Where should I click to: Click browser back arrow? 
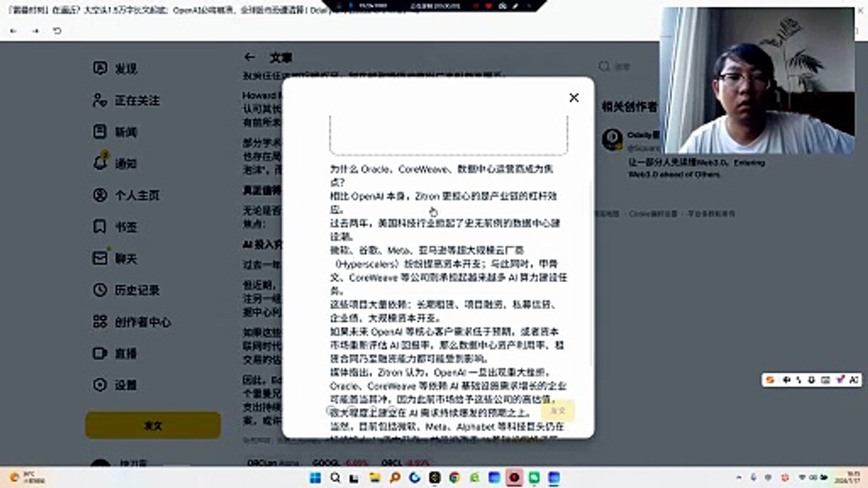click(x=13, y=31)
